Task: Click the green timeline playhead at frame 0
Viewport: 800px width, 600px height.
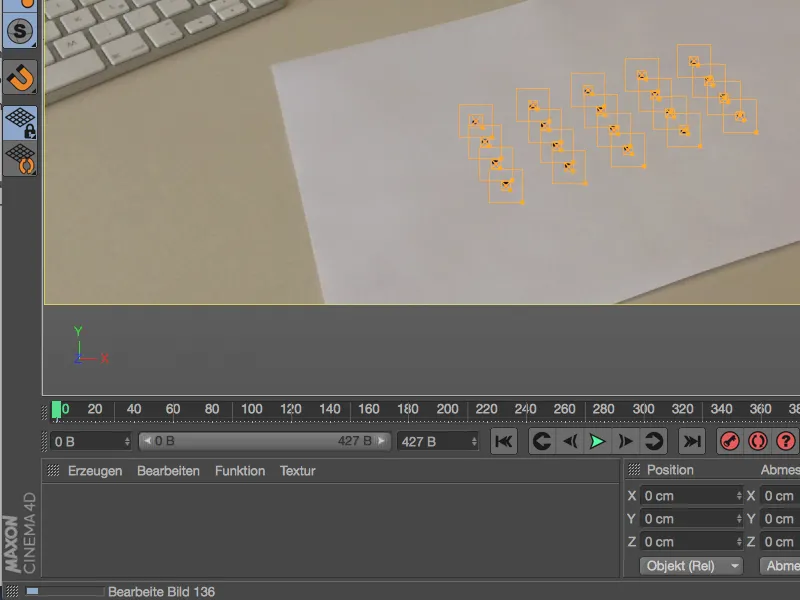Action: [x=56, y=410]
